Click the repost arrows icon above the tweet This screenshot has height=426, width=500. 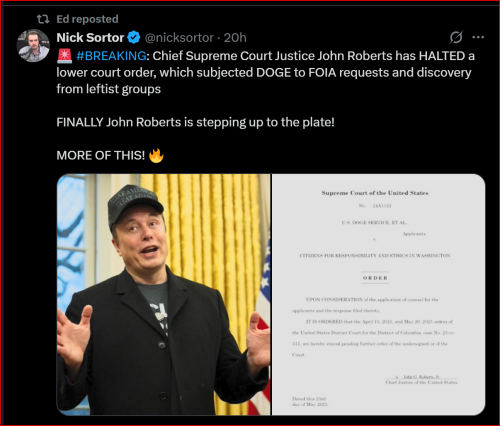43,19
